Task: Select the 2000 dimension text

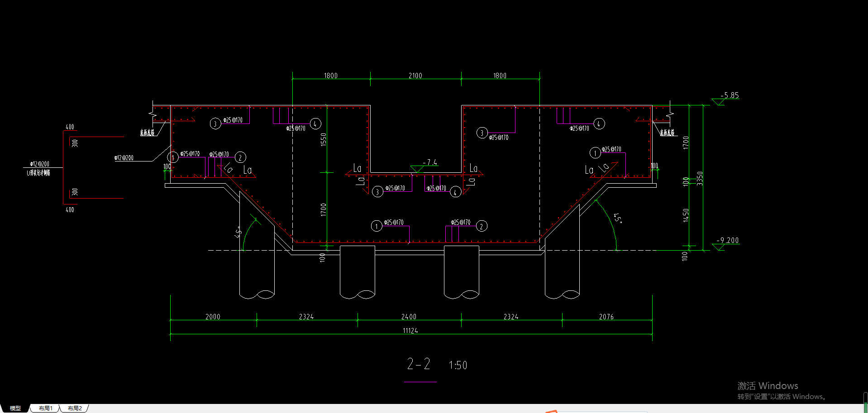Action: click(x=213, y=317)
